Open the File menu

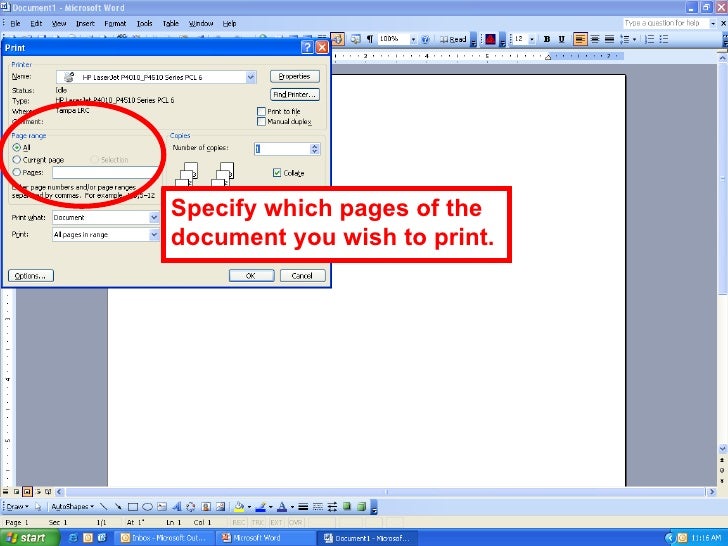[15, 23]
